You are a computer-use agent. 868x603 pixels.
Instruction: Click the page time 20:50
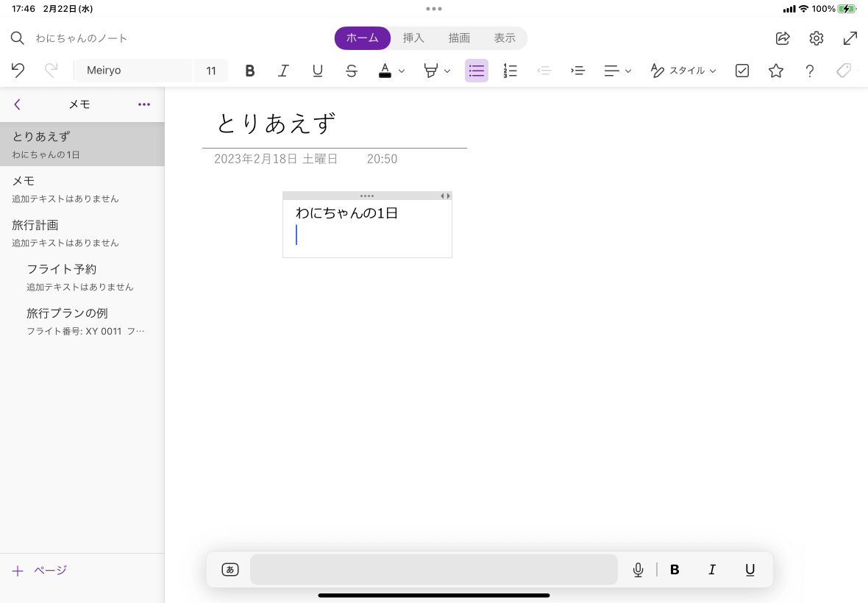pos(382,159)
